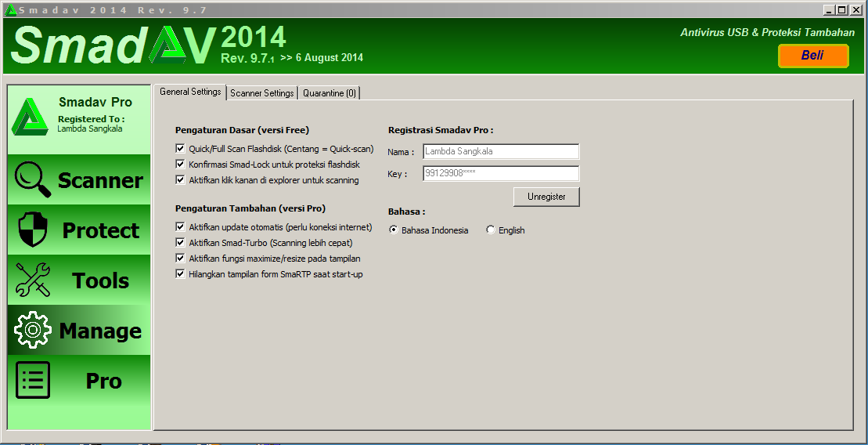The width and height of the screenshot is (868, 445).
Task: Disable Aktifkan Smad-Turbo checkbox
Action: 180,242
